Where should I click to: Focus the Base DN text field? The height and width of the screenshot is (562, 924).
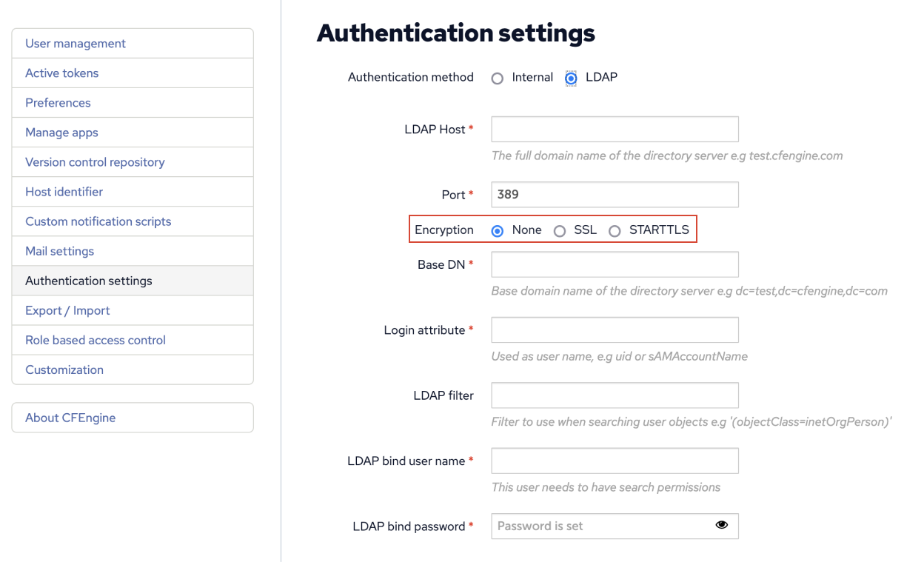(615, 264)
